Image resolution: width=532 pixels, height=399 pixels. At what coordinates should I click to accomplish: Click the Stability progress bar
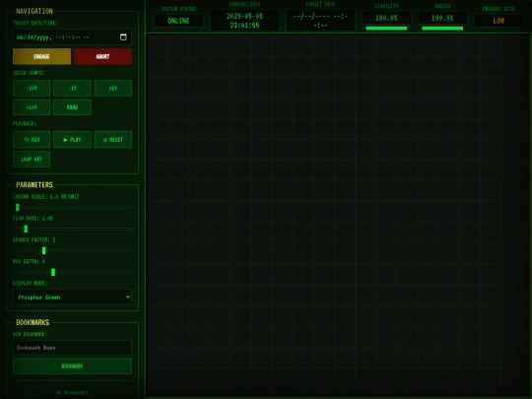(x=386, y=29)
